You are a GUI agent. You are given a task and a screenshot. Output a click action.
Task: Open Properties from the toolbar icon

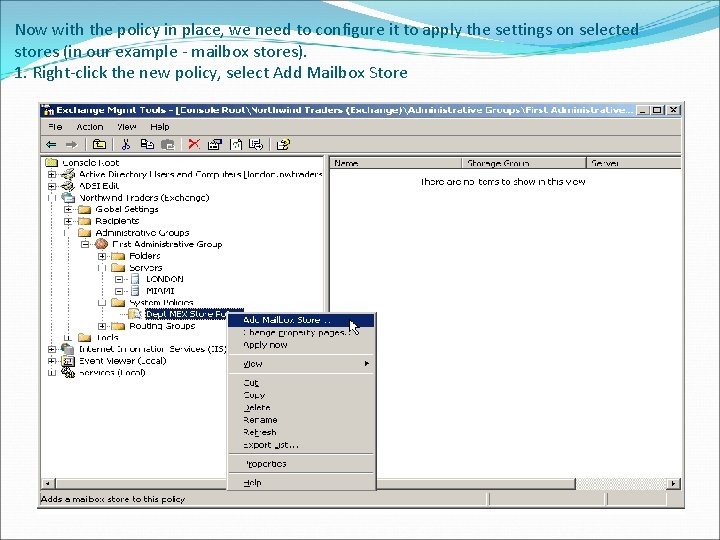(x=214, y=145)
